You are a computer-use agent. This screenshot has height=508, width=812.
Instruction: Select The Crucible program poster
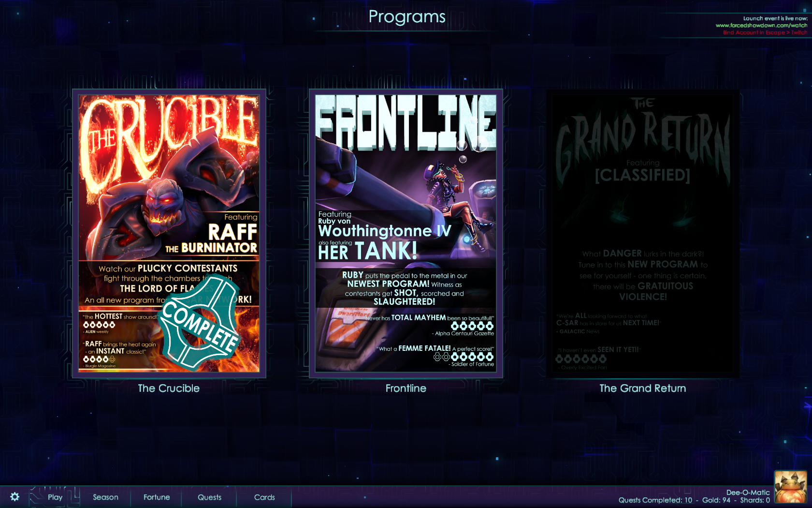[x=169, y=233]
